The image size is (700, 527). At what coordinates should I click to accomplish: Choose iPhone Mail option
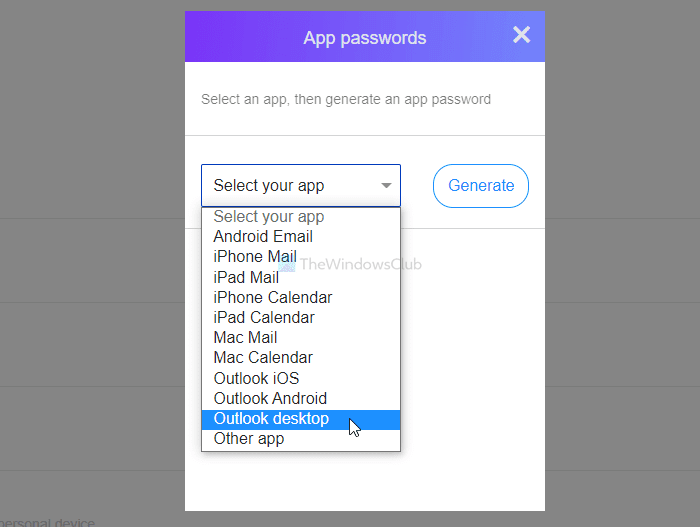tap(301, 257)
